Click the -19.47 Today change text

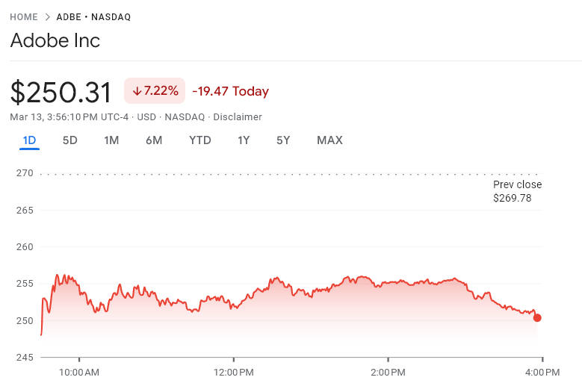[230, 91]
